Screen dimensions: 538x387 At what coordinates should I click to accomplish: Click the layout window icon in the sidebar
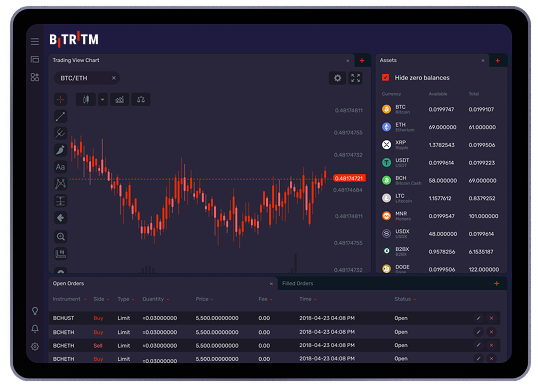pos(35,60)
